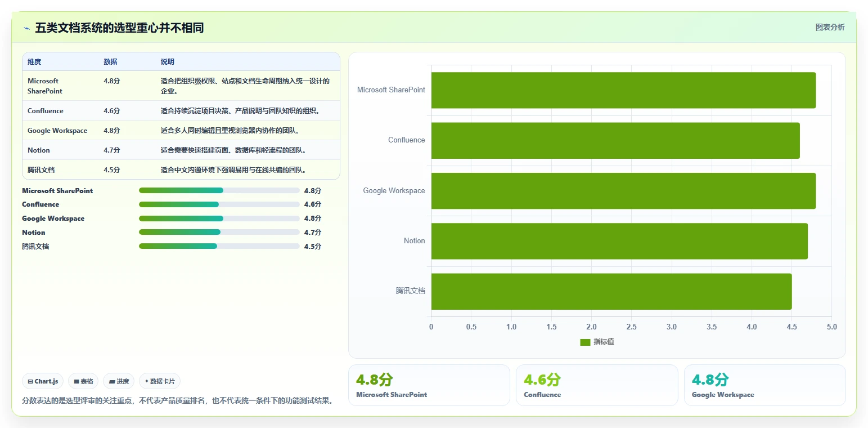Viewport: 868px width, 428px height.
Task: Open the Google Workspace 4.8分 data card
Action: pyautogui.click(x=764, y=385)
